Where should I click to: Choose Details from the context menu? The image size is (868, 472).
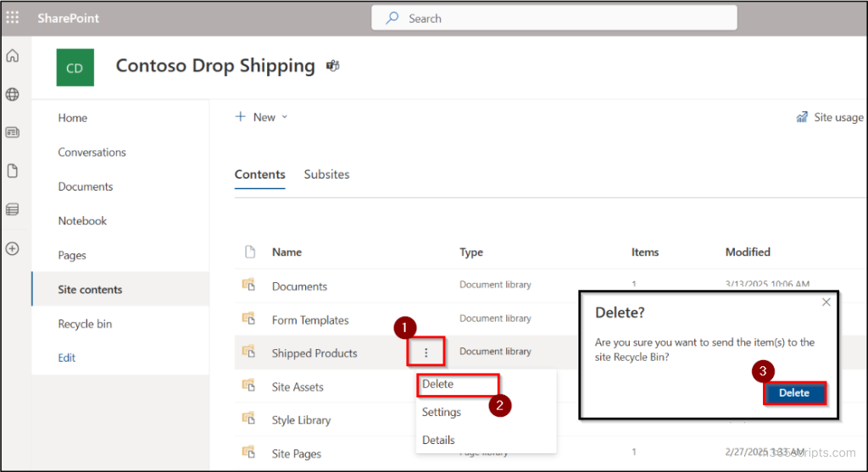[x=438, y=441]
